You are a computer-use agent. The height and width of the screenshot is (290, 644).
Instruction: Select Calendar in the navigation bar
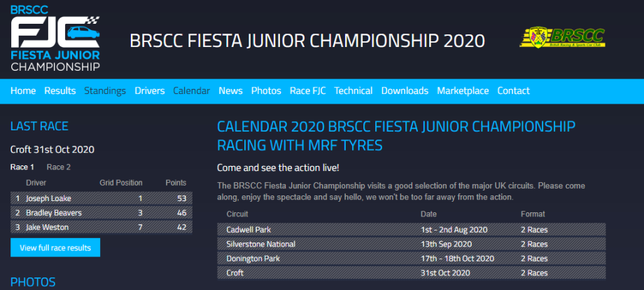point(191,91)
